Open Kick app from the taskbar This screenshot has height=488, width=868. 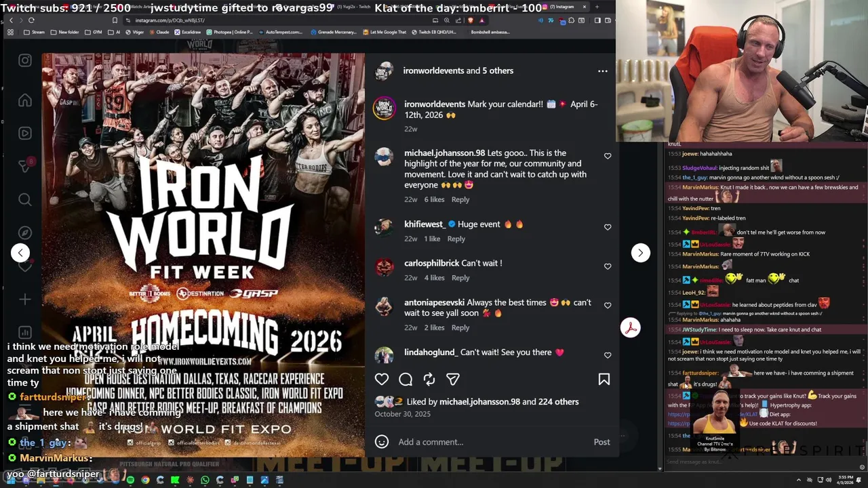(x=175, y=480)
